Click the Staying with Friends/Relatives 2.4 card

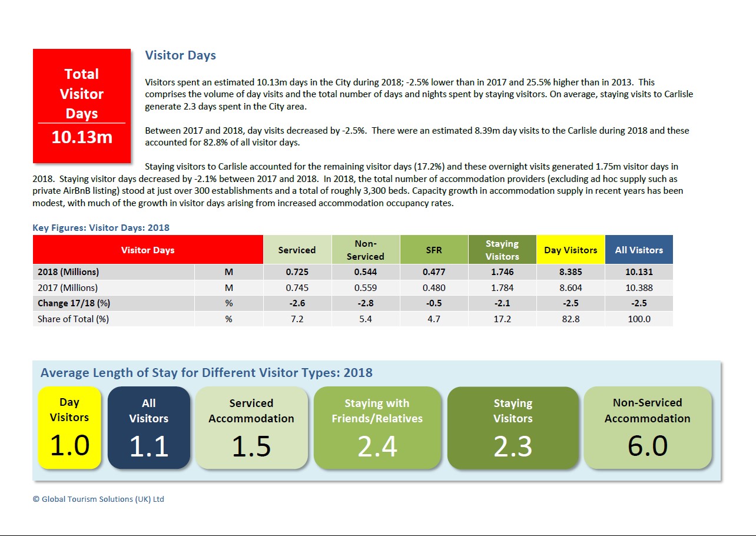point(377,428)
